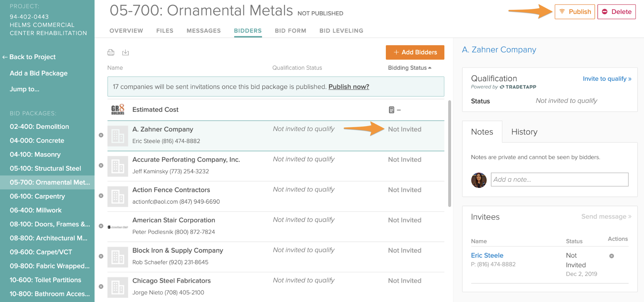Screen dimensions: 644x302
Task: Remove Block Iron & Supply Company bidder
Action: tap(101, 257)
